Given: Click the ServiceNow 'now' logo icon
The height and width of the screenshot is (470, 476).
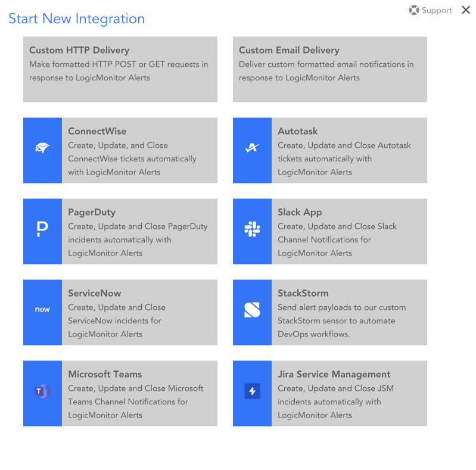Looking at the screenshot, I should pos(42,310).
